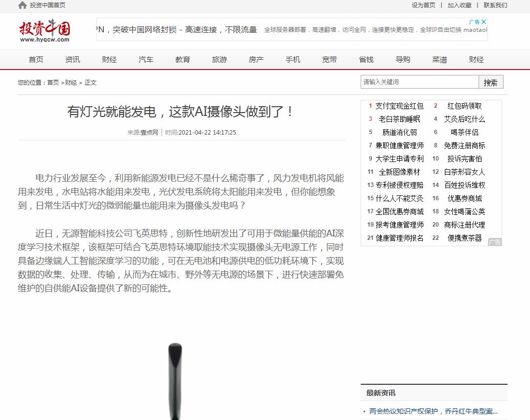Open the 房产 navigation tab
This screenshot has width=530, height=420.
(x=256, y=60)
